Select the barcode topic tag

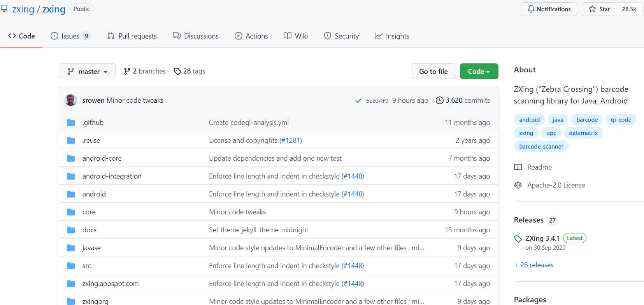click(587, 120)
